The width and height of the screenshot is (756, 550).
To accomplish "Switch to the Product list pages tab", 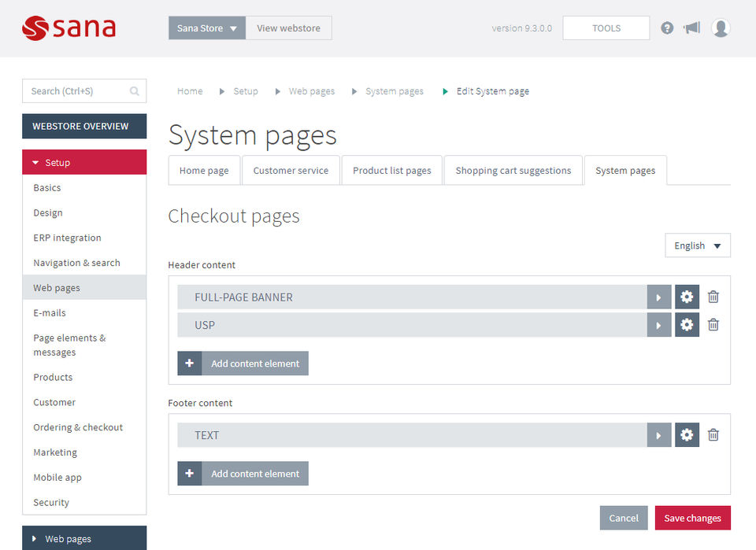I will click(391, 171).
